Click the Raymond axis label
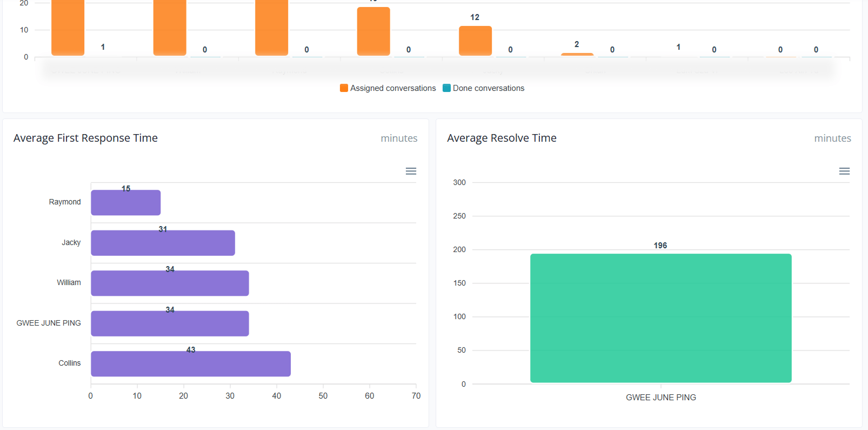The width and height of the screenshot is (868, 430). 65,202
